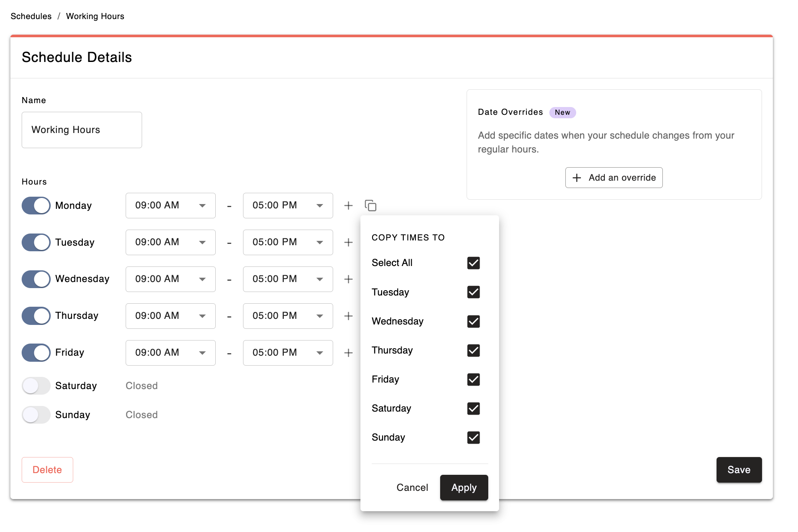Switch off the Friday toggle
798x532 pixels.
coord(36,353)
